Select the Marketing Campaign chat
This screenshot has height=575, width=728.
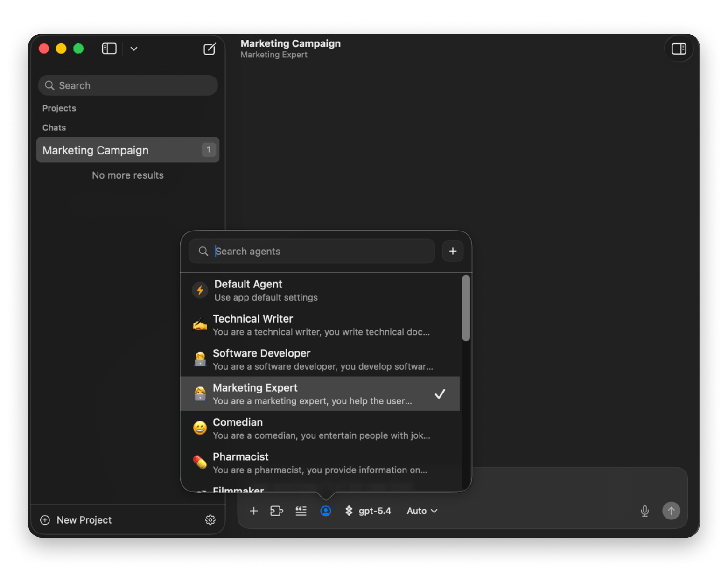tap(128, 150)
